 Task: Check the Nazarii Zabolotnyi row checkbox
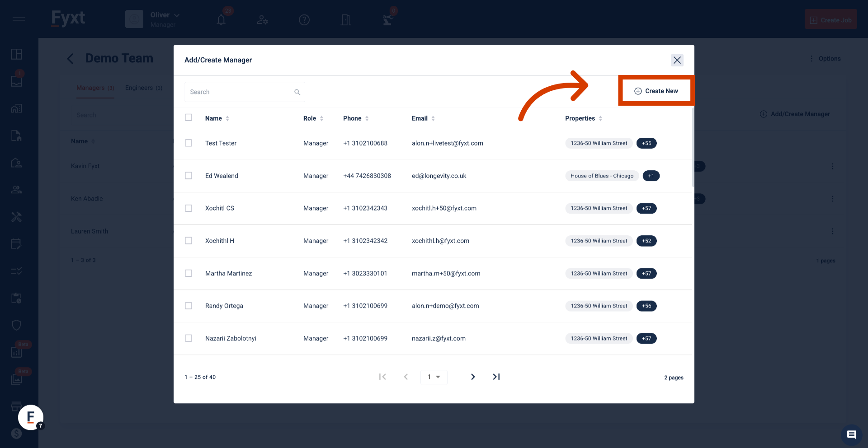click(189, 338)
